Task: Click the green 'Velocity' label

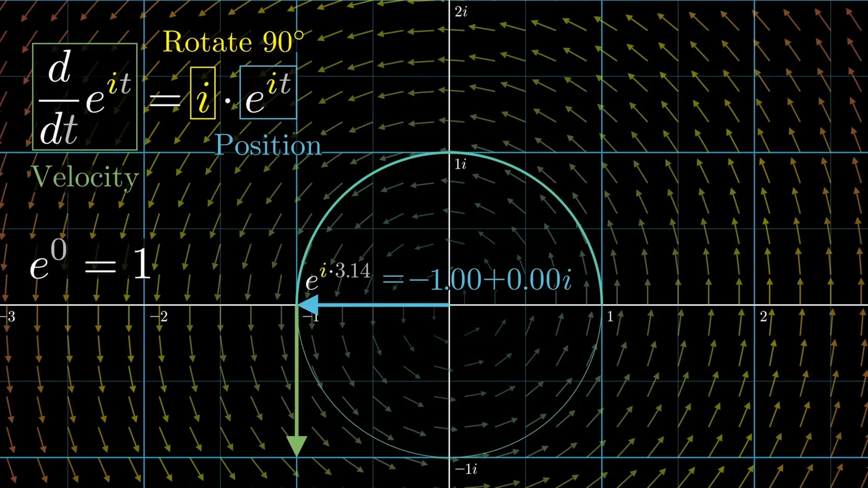Action: point(85,177)
